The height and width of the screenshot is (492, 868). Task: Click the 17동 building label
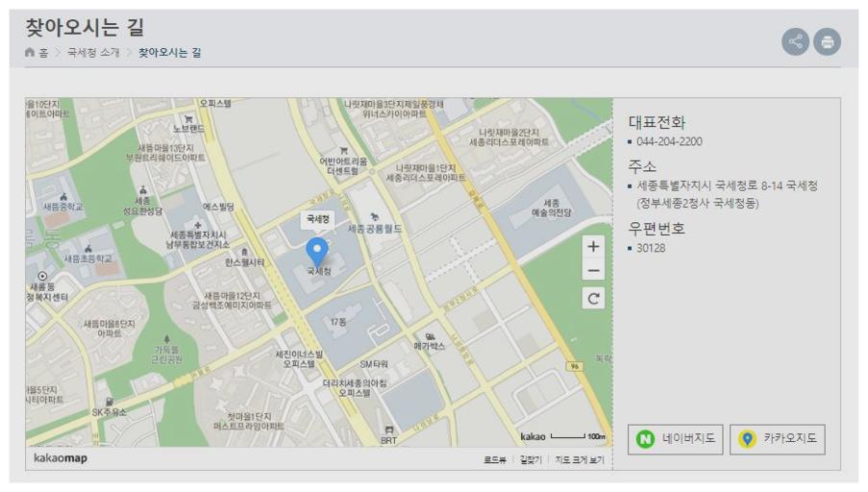pos(338,322)
